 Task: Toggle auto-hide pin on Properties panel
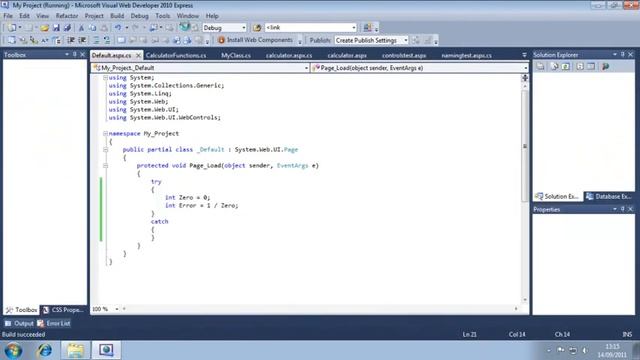pyautogui.click(x=622, y=209)
